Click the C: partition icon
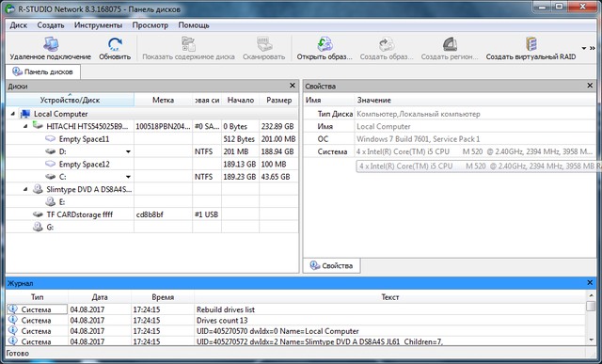 click(x=50, y=177)
